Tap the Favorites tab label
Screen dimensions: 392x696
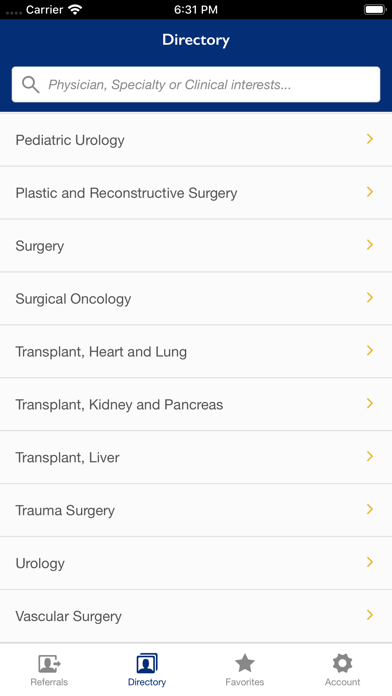point(245,682)
